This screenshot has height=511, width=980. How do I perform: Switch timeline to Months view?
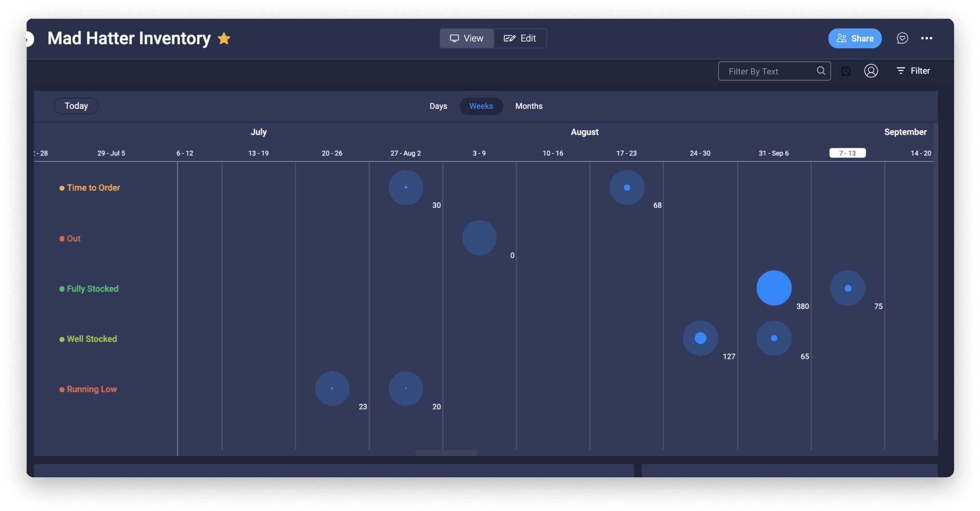coord(529,106)
